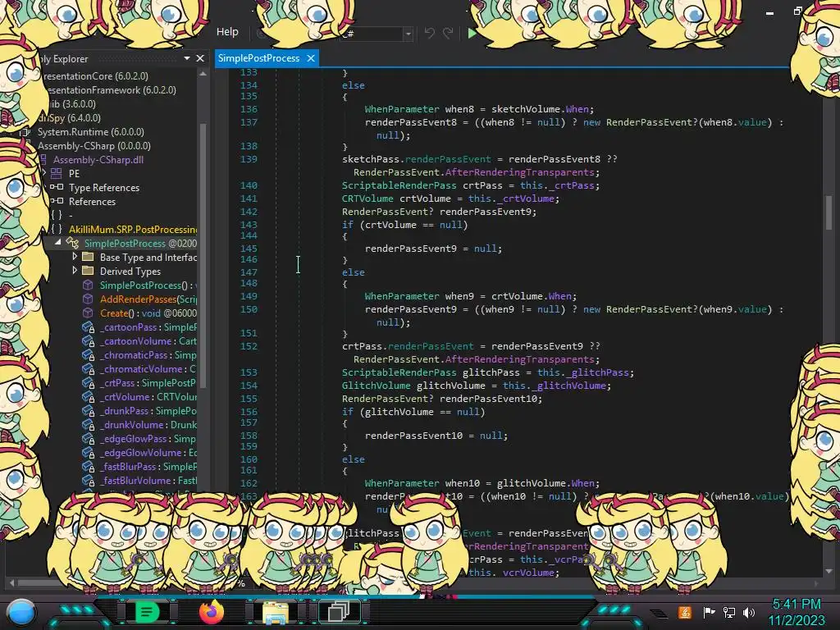Click the horizontal scrollbar left arrow

(x=11, y=583)
